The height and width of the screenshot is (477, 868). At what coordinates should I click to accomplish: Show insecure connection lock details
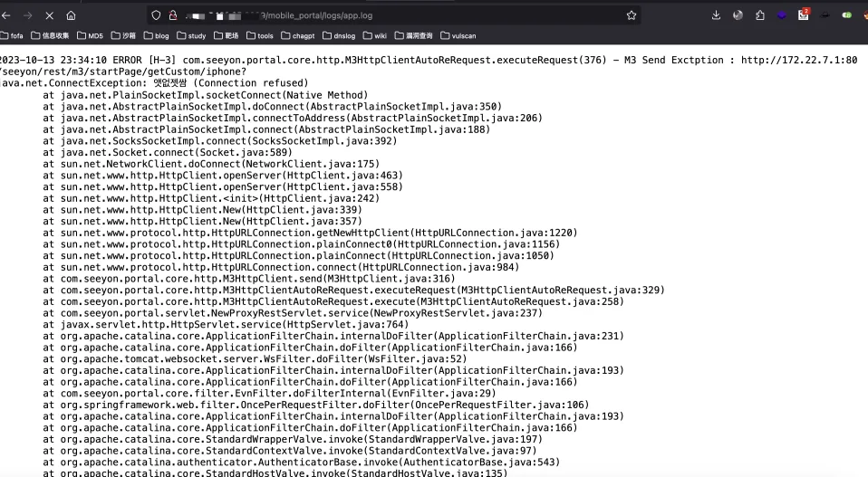click(x=173, y=15)
